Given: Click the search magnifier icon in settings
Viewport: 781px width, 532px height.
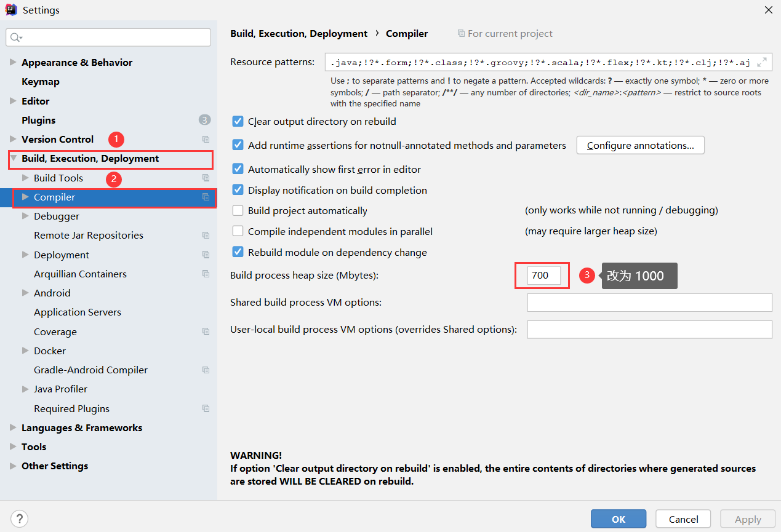Looking at the screenshot, I should (x=15, y=38).
